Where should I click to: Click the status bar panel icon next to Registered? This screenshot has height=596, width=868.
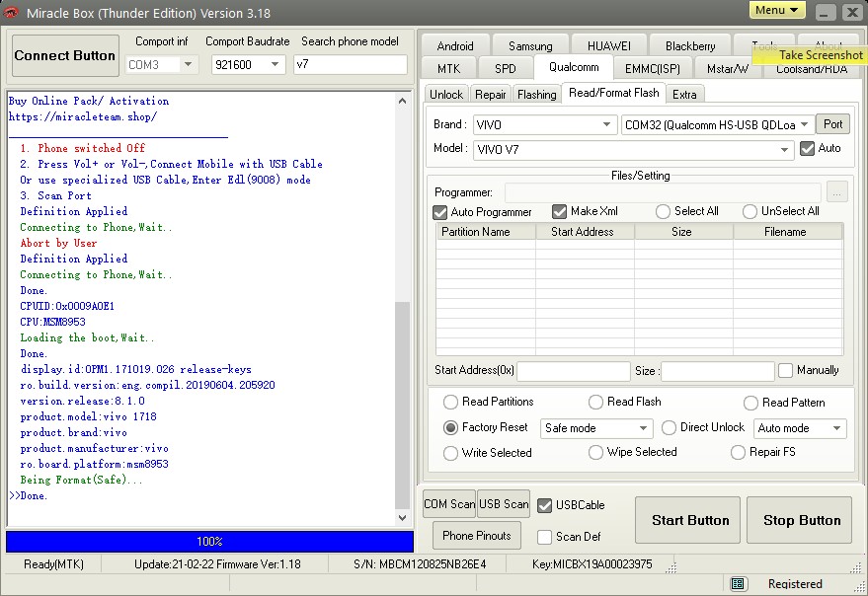pyautogui.click(x=737, y=583)
